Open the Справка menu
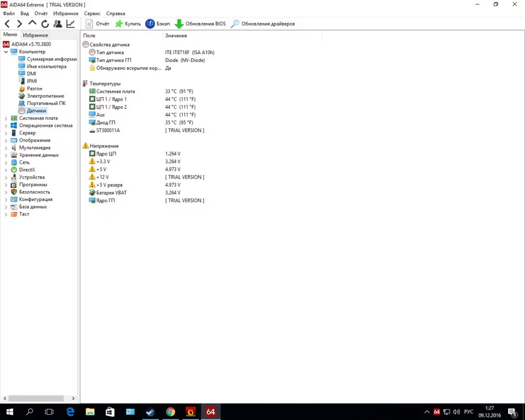525x420 pixels. click(x=115, y=14)
